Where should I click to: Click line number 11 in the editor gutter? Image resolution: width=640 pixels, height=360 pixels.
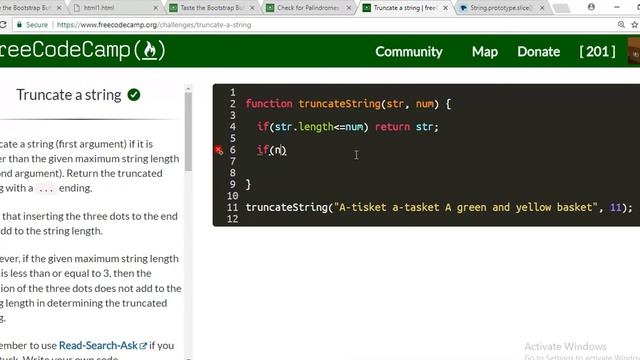tap(232, 207)
